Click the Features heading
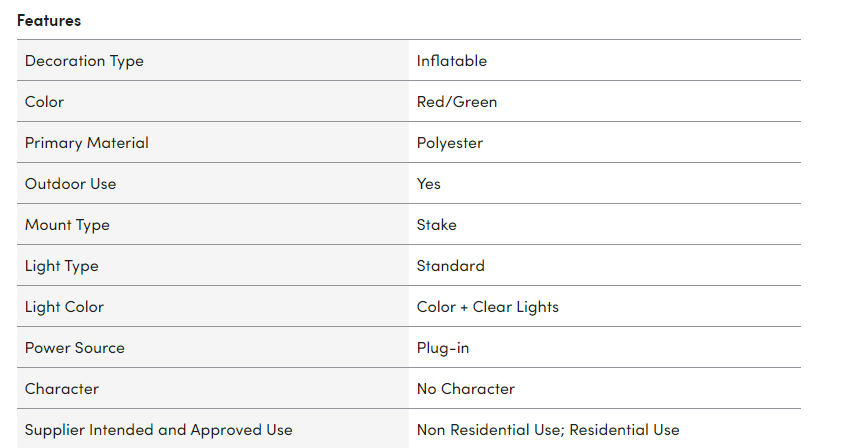This screenshot has width=850, height=448. 49,20
